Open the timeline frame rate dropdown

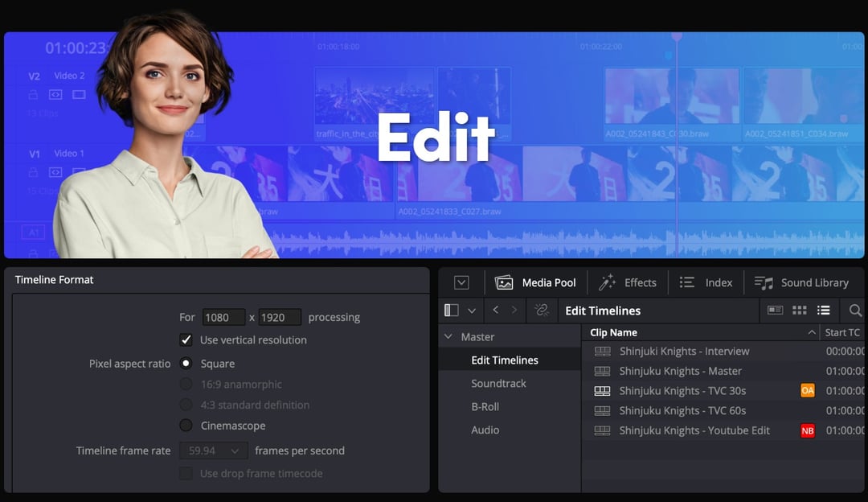coord(213,451)
